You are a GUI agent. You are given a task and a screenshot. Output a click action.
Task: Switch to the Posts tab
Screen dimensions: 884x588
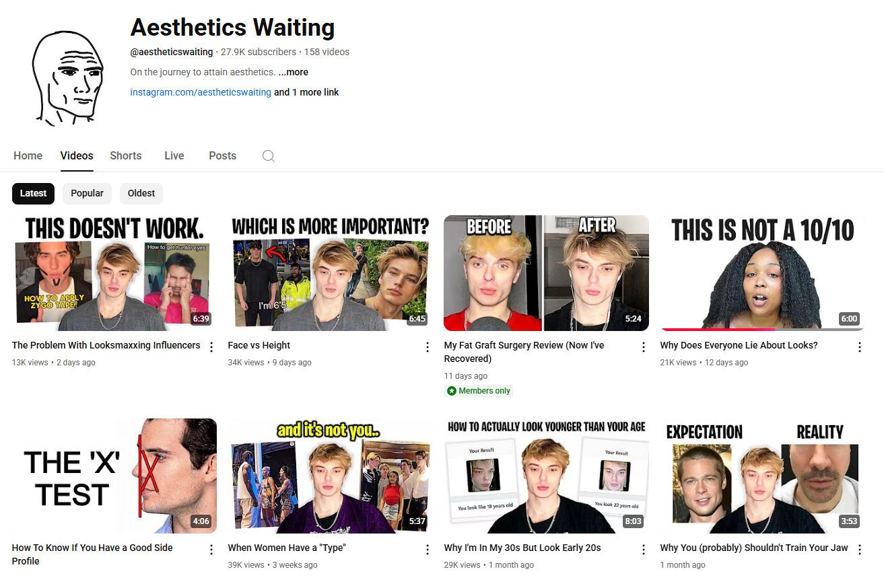222,155
